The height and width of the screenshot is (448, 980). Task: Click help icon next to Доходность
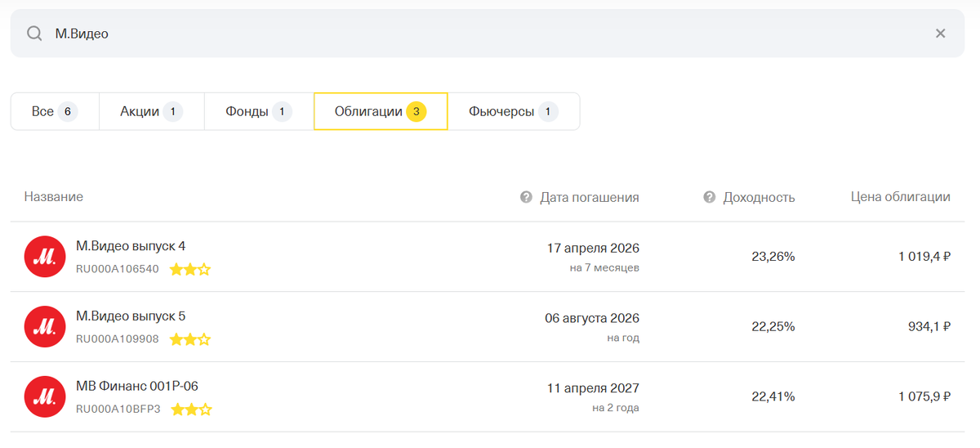[709, 197]
